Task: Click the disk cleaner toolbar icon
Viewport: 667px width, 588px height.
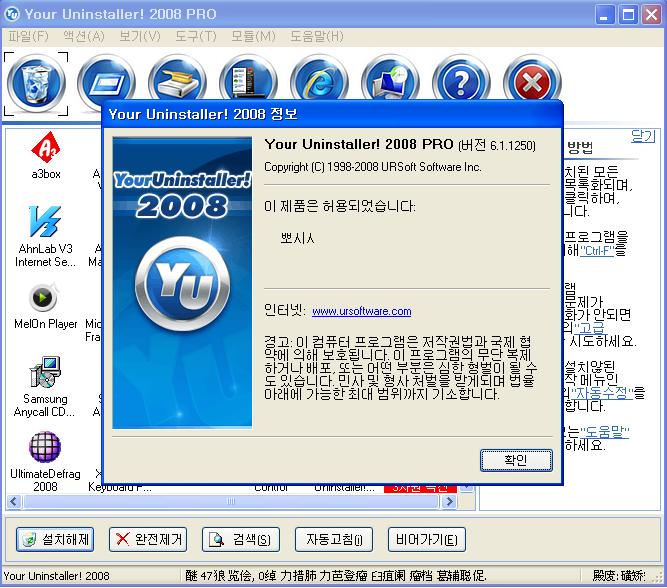Action: pyautogui.click(x=177, y=78)
